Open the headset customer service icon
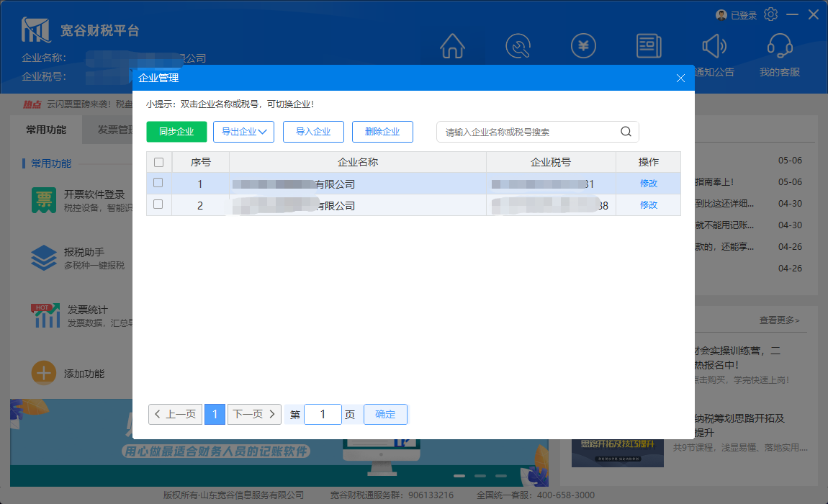 click(780, 46)
